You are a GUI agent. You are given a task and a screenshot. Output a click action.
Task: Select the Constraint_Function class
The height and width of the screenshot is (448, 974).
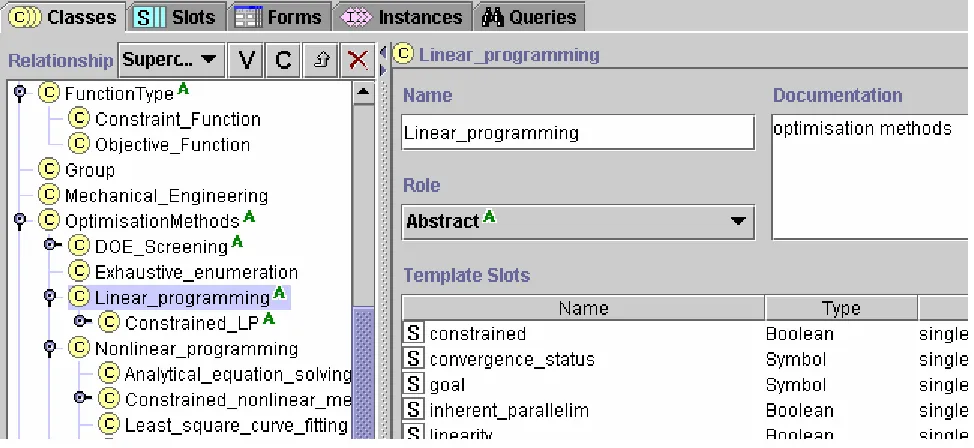[x=178, y=119]
